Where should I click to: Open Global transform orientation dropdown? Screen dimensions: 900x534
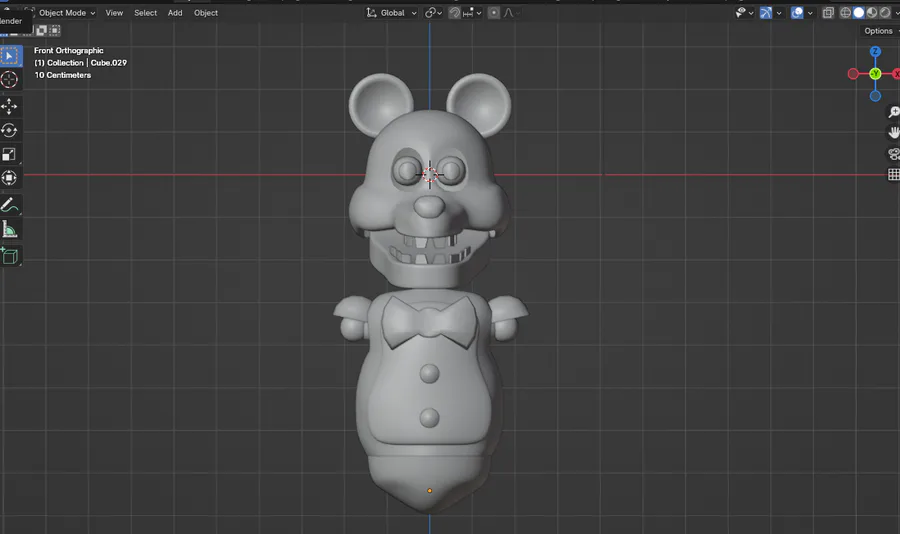click(x=391, y=13)
